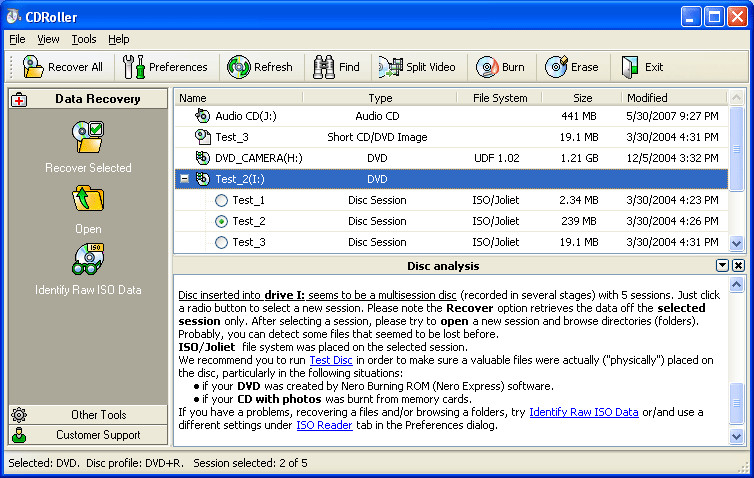
Task: Click the disc list scroll-up arrow
Action: click(x=736, y=98)
